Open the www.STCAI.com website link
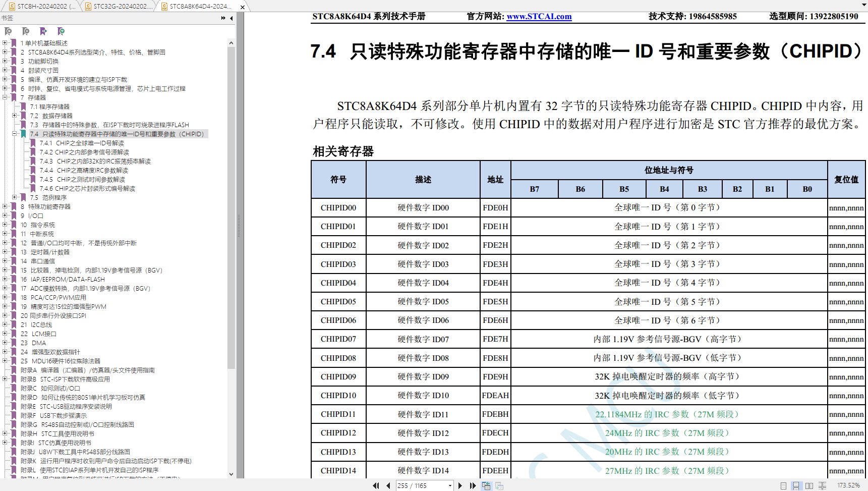Screen dimensions: 868x491 tap(539, 16)
